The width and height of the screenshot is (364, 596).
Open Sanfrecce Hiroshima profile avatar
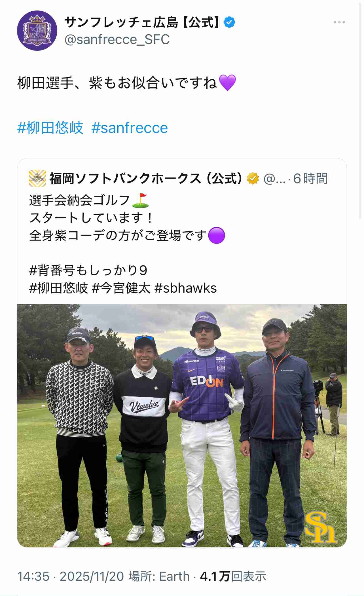click(37, 31)
